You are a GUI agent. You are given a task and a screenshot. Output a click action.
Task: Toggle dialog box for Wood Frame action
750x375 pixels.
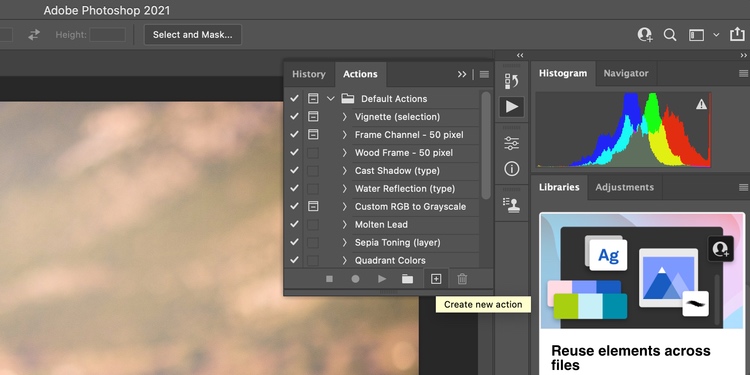click(x=313, y=153)
